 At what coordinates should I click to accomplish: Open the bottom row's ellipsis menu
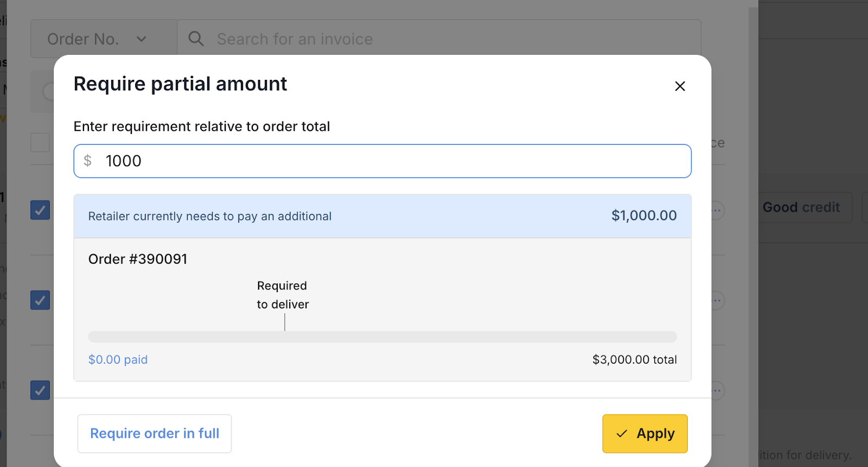717,390
